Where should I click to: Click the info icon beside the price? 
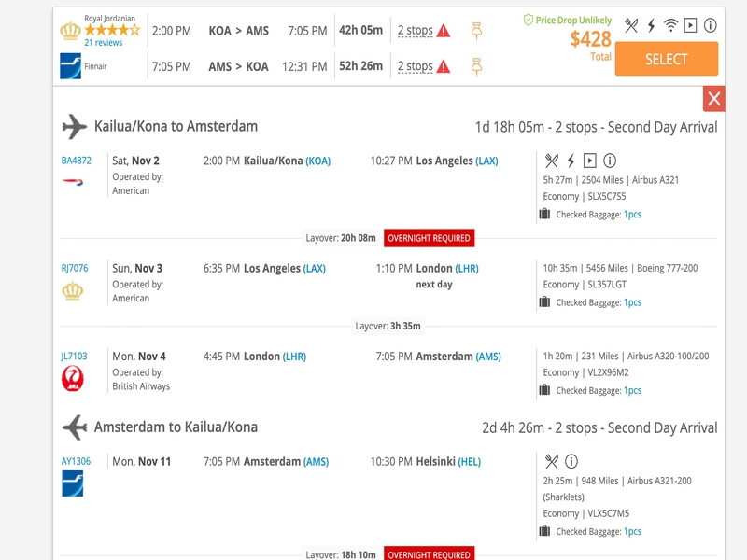[710, 25]
